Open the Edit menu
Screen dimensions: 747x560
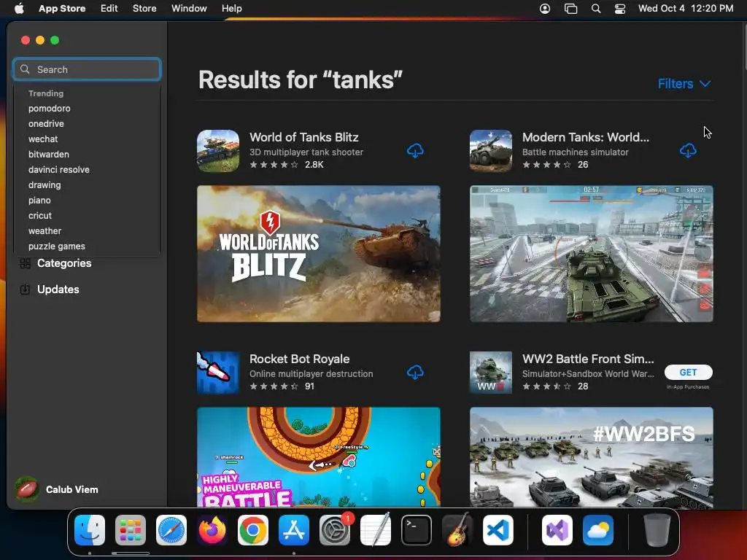click(109, 8)
